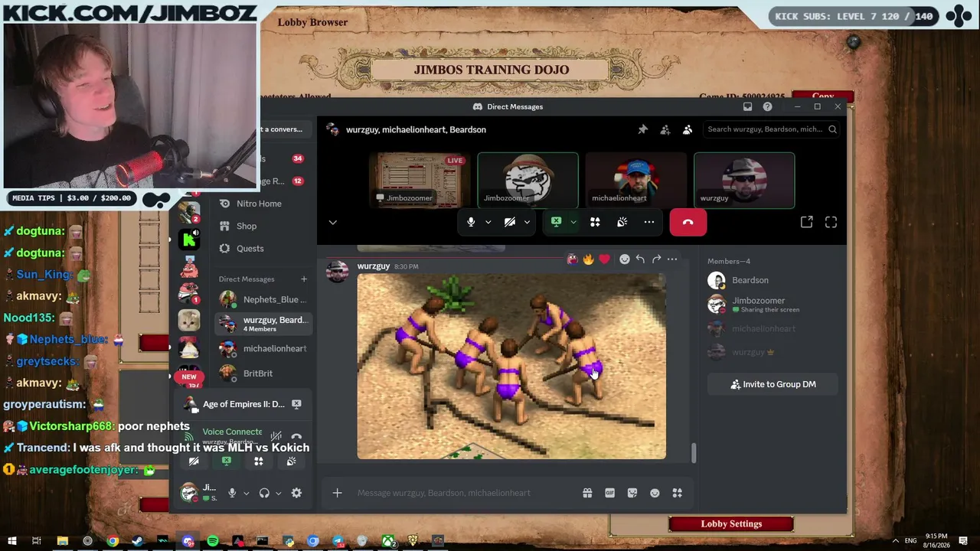Open pinned messages
The width and height of the screenshot is (980, 551).
point(643,129)
